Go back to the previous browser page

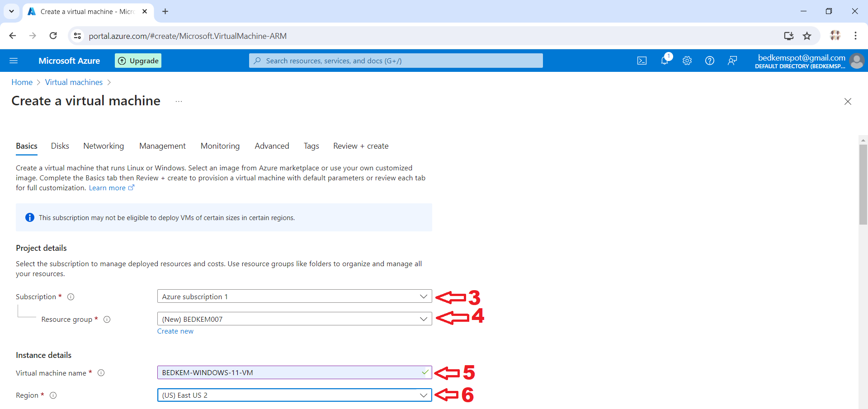[x=13, y=36]
